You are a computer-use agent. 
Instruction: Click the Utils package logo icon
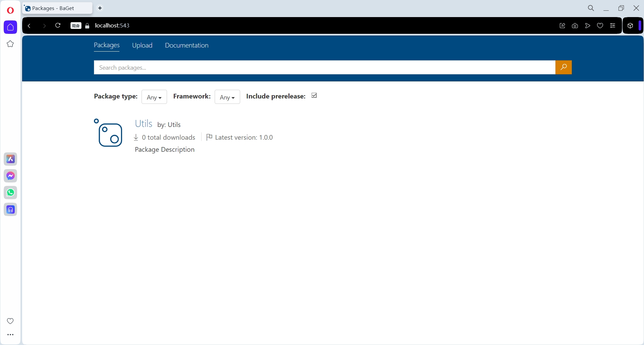(x=108, y=133)
